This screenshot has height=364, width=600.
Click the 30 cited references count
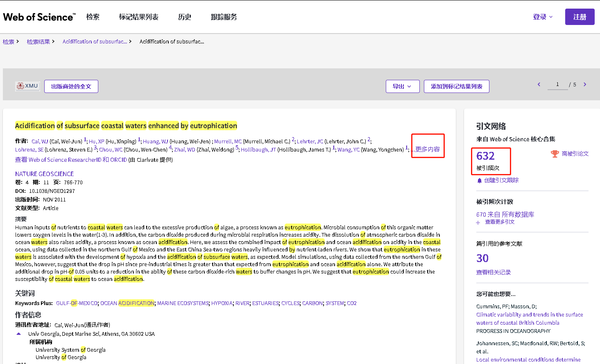point(482,258)
